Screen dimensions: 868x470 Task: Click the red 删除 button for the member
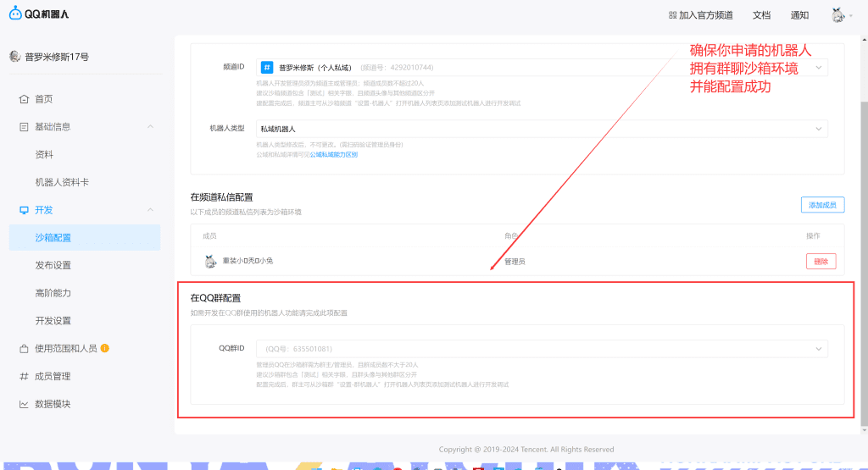click(821, 261)
